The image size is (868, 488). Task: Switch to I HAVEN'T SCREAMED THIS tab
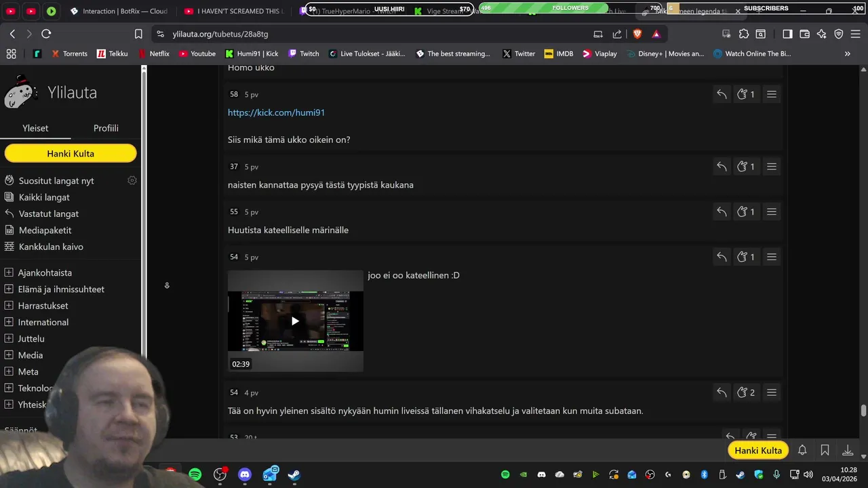point(234,12)
